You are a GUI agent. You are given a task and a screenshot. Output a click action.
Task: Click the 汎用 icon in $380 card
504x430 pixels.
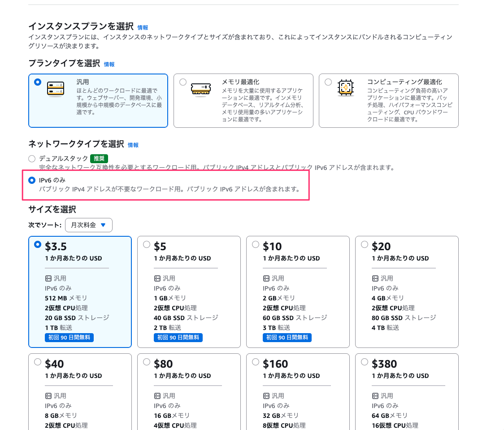click(375, 396)
